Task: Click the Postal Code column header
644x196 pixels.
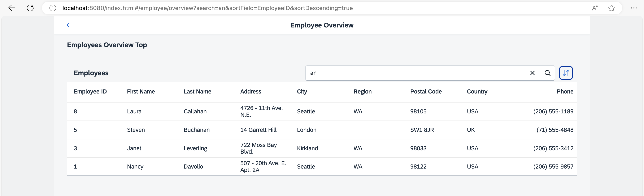Action: (426, 91)
